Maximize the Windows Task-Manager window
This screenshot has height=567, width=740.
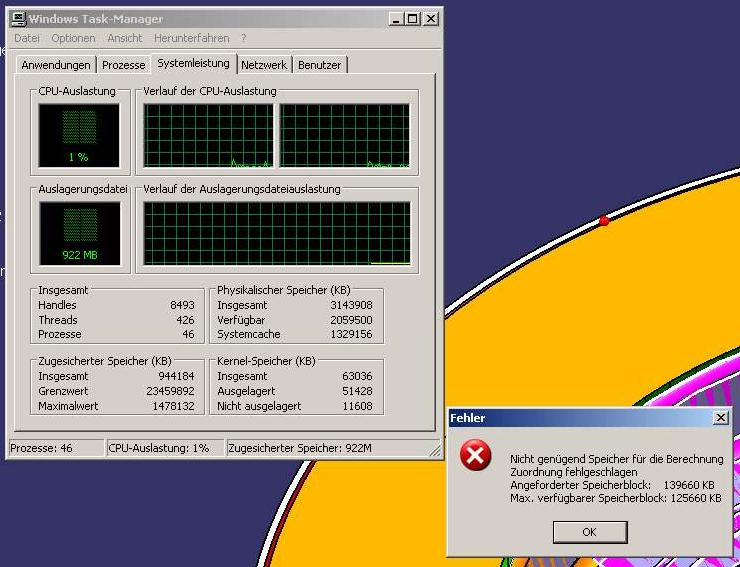[x=412, y=19]
